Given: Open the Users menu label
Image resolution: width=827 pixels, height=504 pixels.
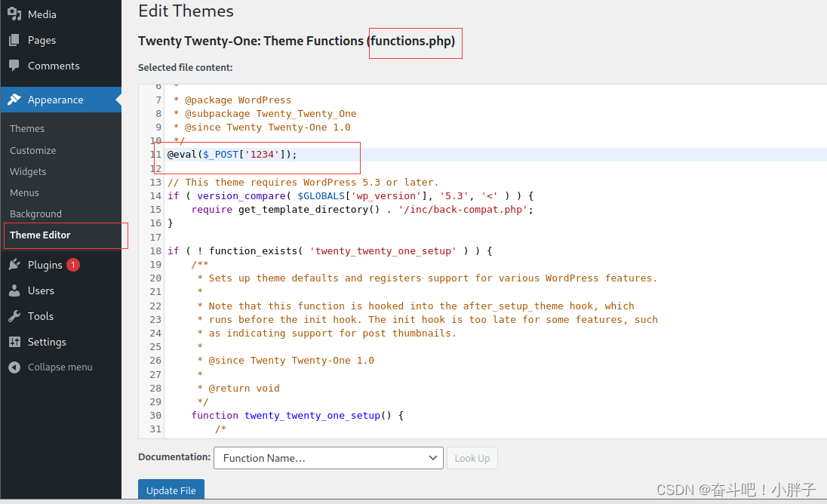Looking at the screenshot, I should [x=42, y=290].
